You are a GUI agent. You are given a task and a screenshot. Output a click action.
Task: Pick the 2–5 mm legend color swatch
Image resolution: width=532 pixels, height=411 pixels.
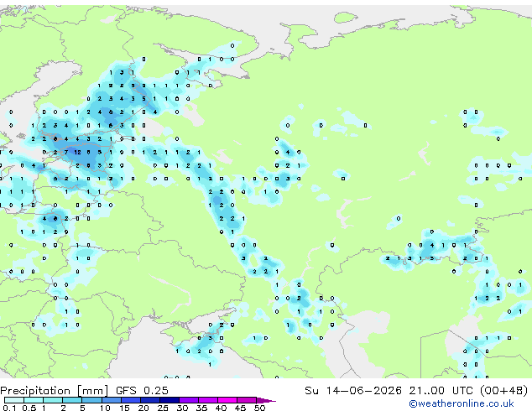(x=73, y=400)
